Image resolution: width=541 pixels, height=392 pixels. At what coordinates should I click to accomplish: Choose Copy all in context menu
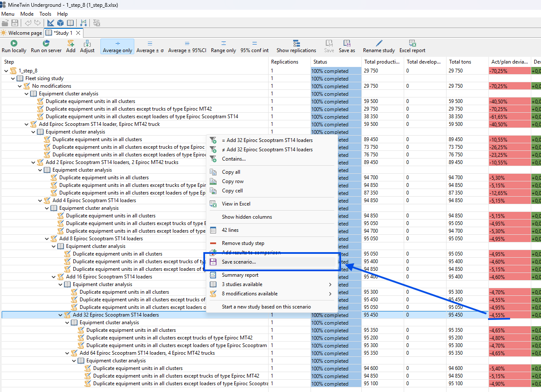pos(231,172)
